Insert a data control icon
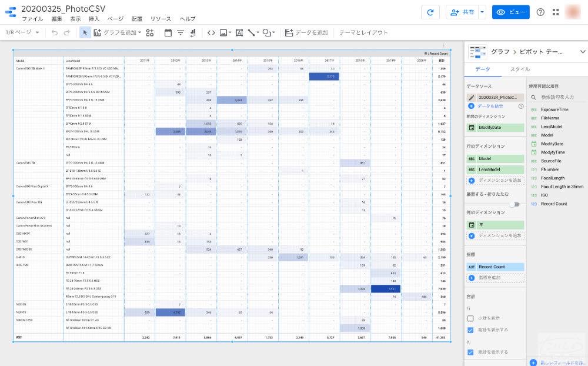The width and height of the screenshot is (588, 366). coord(193,33)
